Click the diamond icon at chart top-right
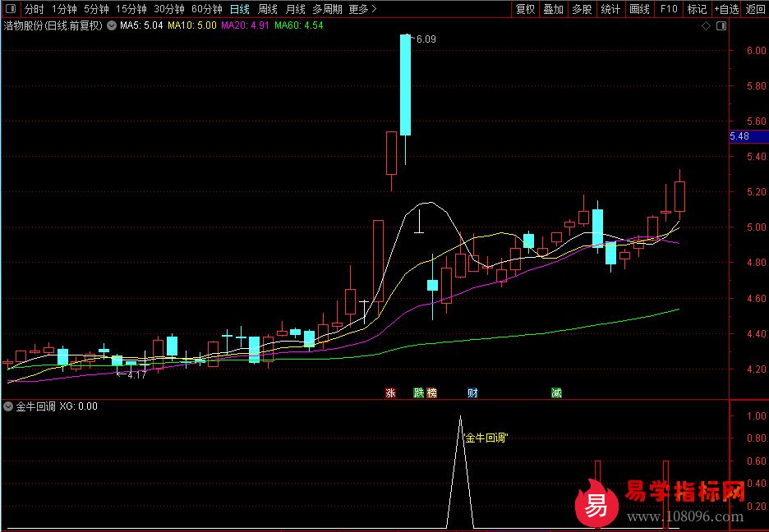The width and height of the screenshot is (769, 532). tap(706, 26)
